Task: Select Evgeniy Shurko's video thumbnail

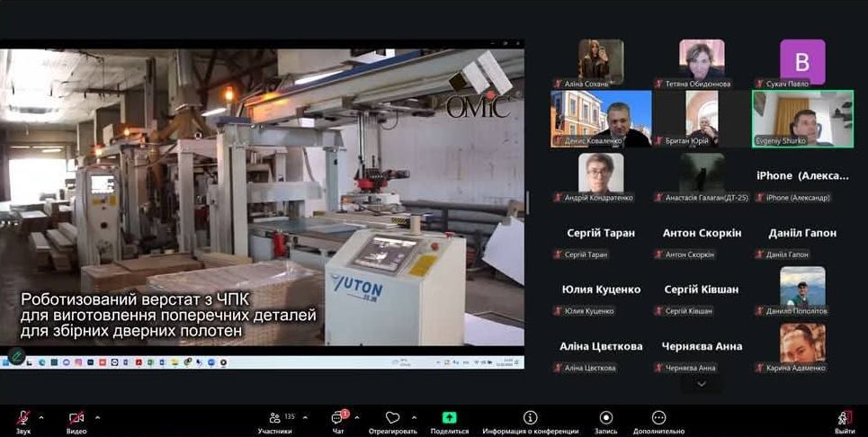Action: click(802, 118)
